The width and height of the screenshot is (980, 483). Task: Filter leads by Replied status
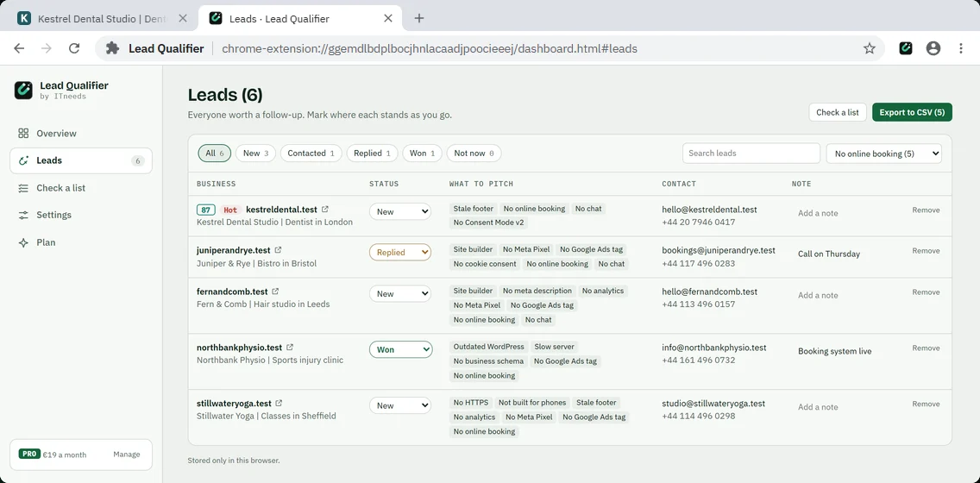373,153
